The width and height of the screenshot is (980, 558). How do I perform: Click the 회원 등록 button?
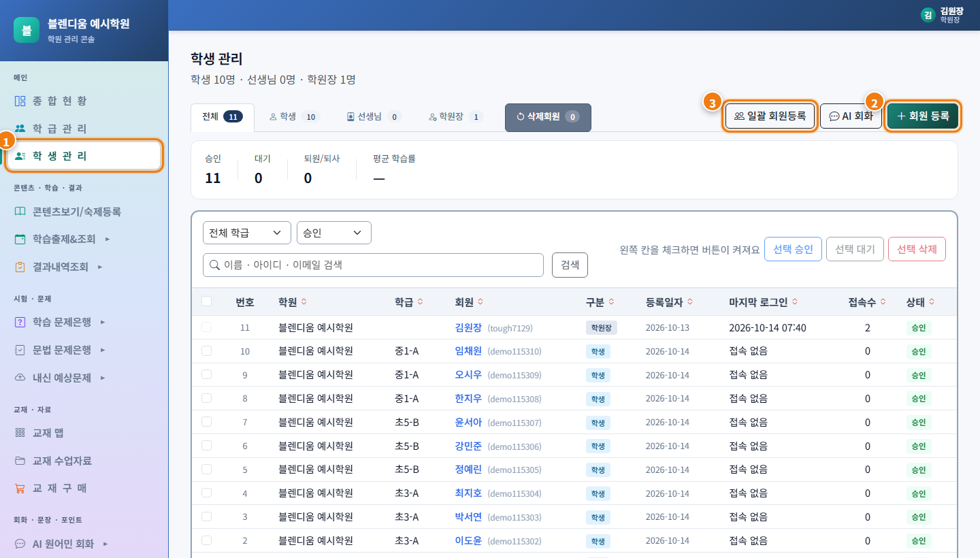pyautogui.click(x=923, y=116)
